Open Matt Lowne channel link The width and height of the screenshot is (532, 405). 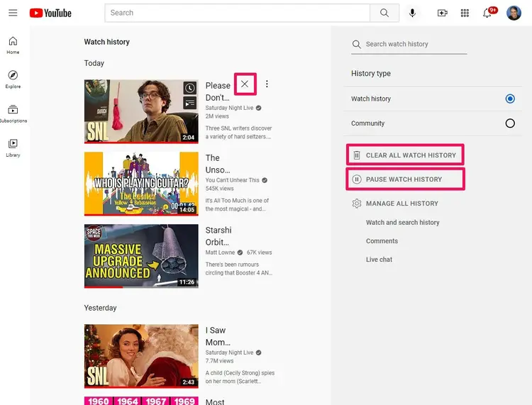coord(220,253)
